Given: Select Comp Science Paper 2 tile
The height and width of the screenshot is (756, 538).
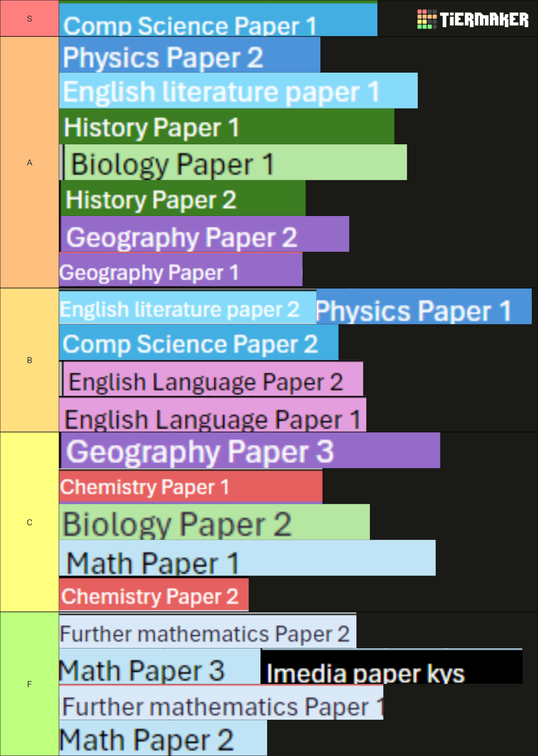Looking at the screenshot, I should pos(199,342).
